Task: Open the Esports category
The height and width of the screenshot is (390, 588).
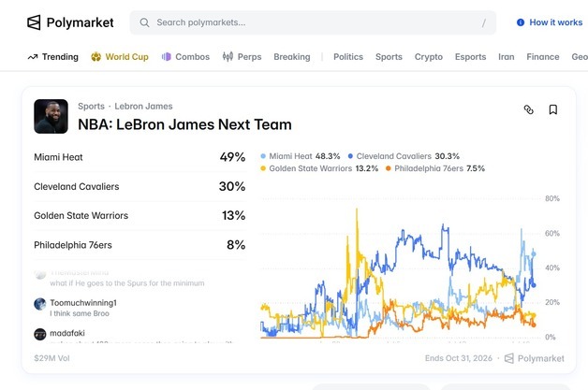Action: click(x=470, y=56)
